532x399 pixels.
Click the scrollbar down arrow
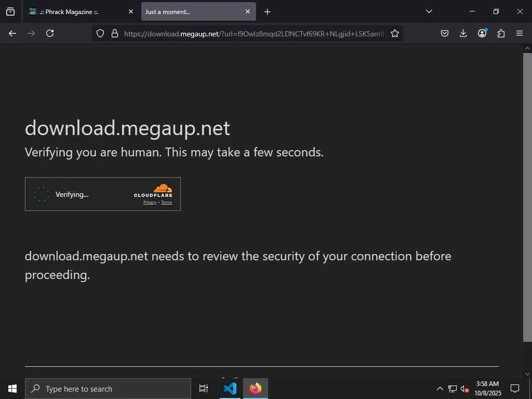click(x=527, y=374)
